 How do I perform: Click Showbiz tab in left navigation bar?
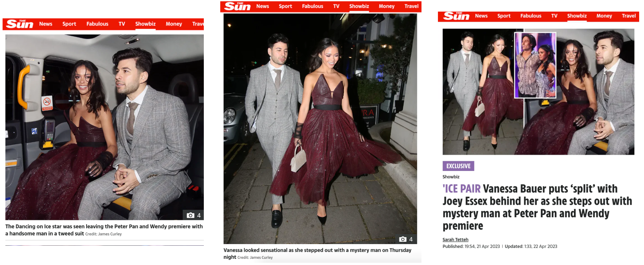[145, 24]
